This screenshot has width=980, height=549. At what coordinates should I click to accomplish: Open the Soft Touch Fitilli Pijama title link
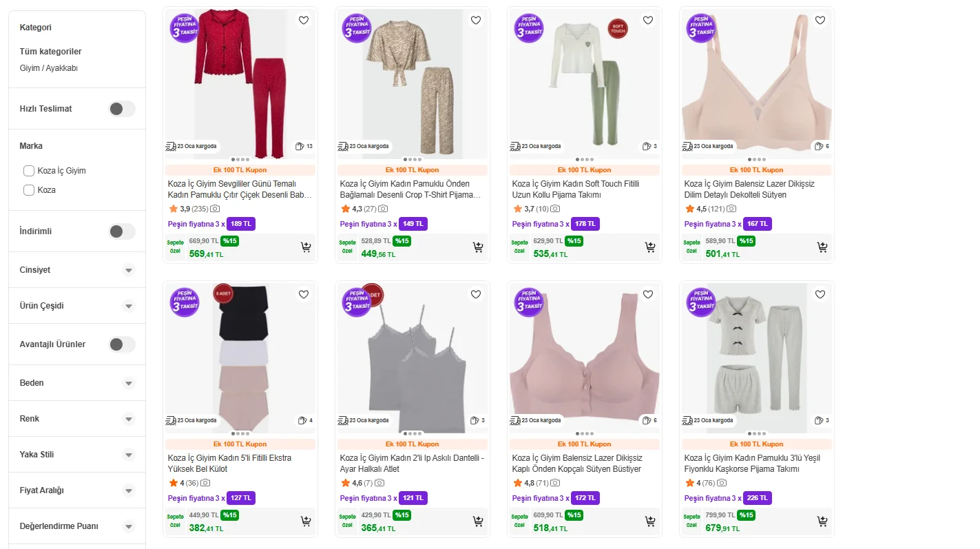576,189
